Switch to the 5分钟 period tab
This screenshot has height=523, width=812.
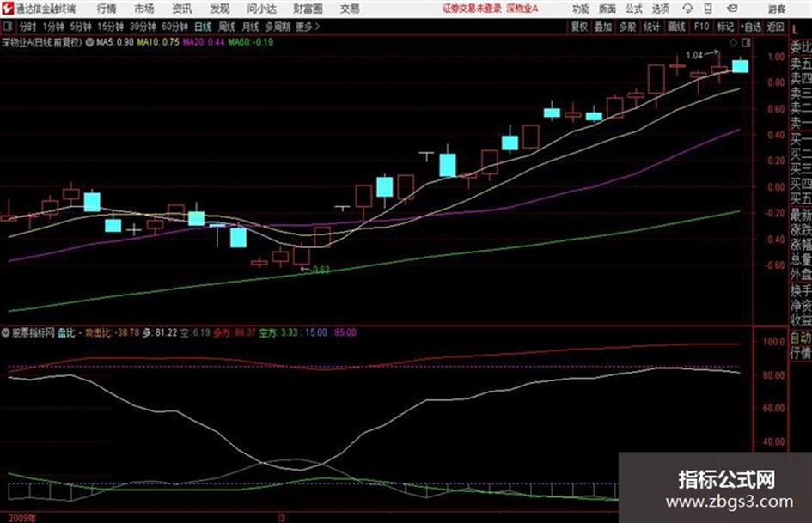tap(80, 27)
